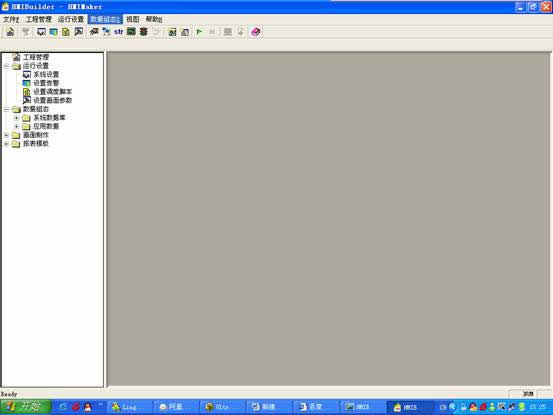Click the 'str' string variable toolbar icon
Screen dimensions: 553x415
(x=118, y=32)
